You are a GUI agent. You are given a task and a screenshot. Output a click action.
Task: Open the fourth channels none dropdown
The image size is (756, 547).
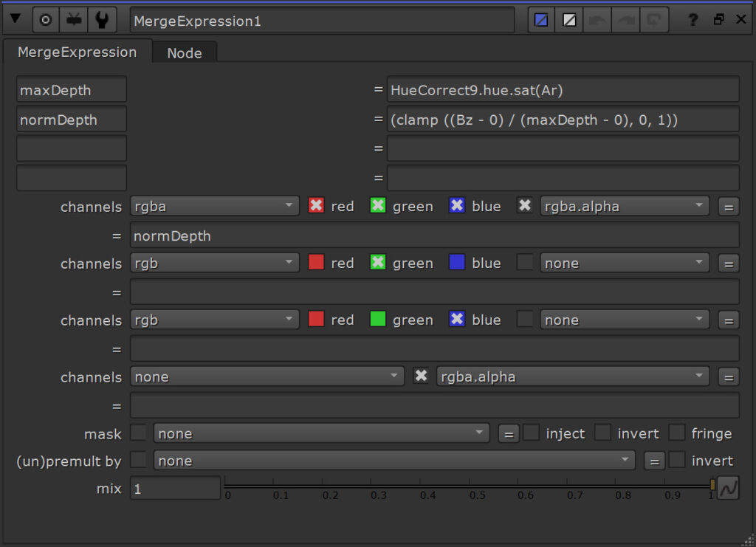pos(267,376)
